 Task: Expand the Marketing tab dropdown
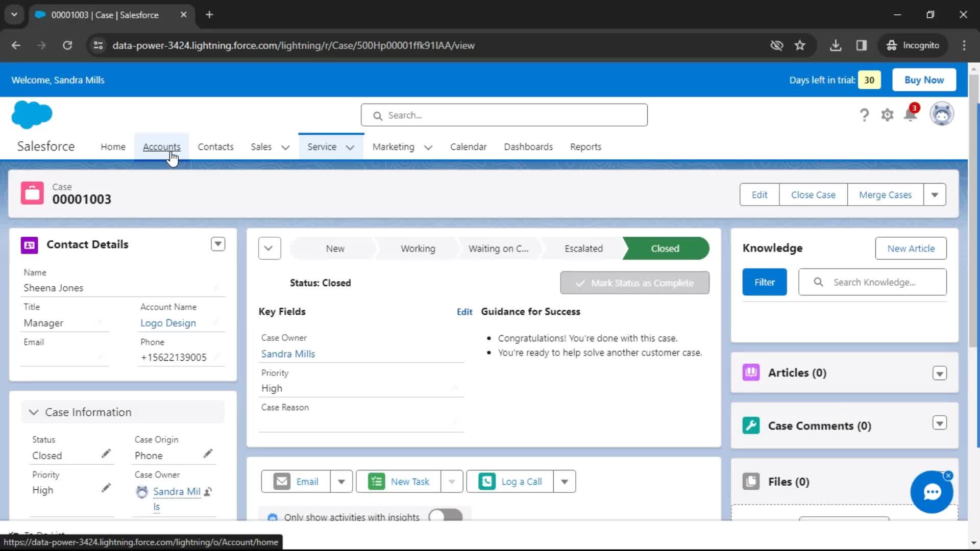coord(428,147)
